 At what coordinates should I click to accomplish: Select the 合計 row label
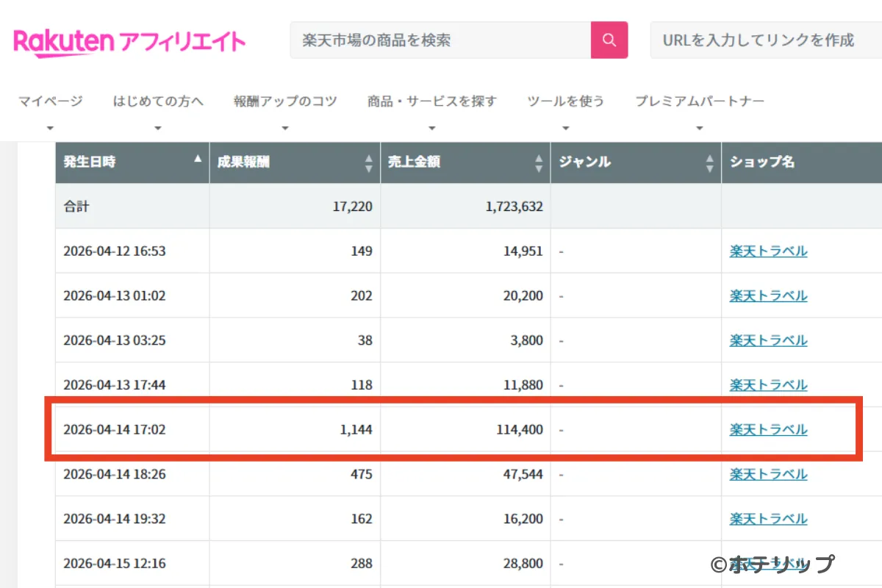click(x=76, y=207)
